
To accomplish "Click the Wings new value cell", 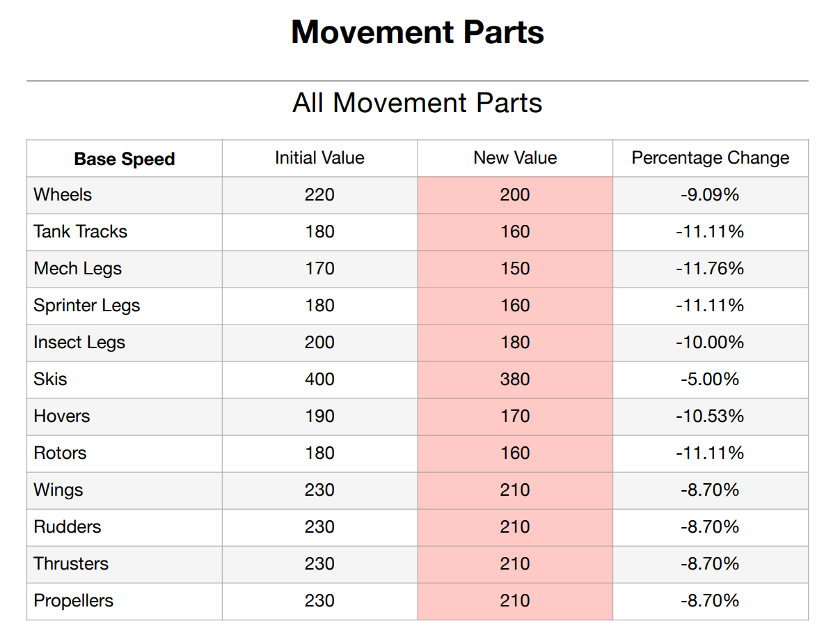I will tap(515, 490).
